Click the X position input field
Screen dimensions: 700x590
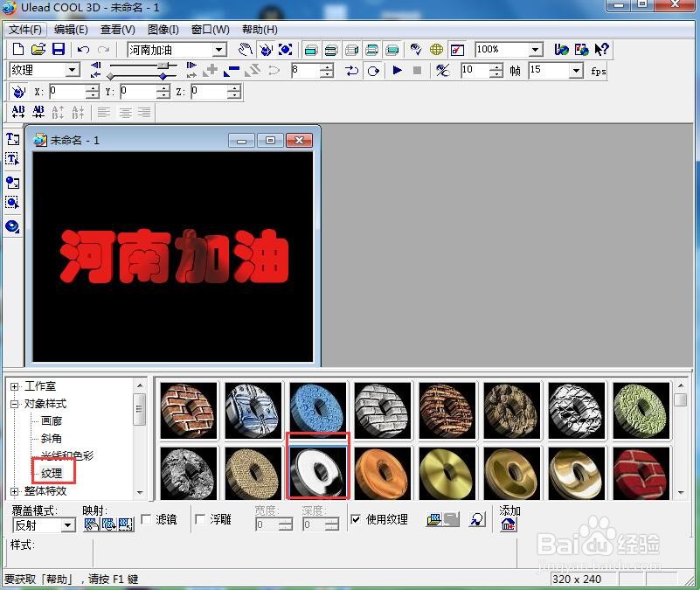[67, 92]
